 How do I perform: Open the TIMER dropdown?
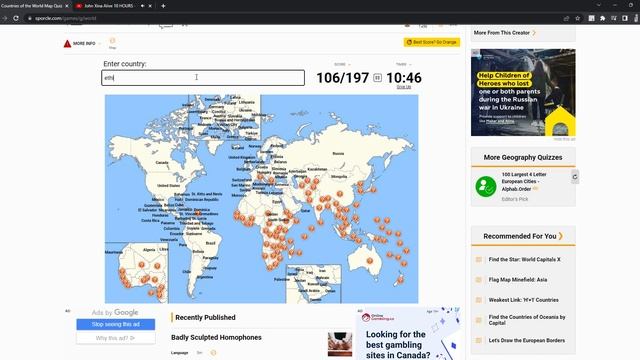click(403, 64)
